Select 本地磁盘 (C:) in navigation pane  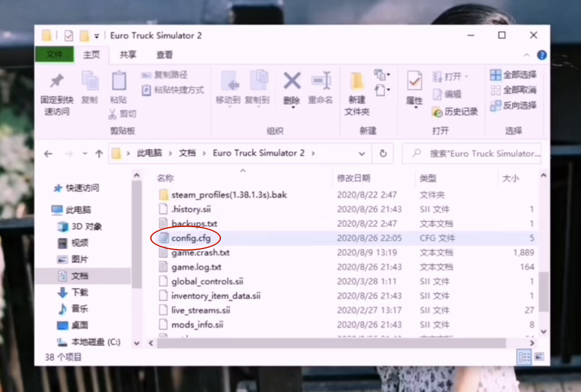click(x=89, y=342)
